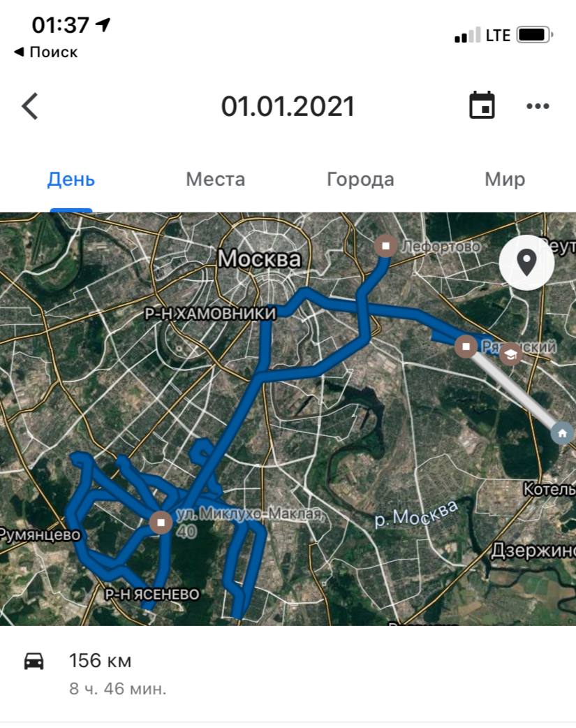The image size is (576, 728).
Task: Select the Рязанский stop marker
Action: pyautogui.click(x=466, y=347)
